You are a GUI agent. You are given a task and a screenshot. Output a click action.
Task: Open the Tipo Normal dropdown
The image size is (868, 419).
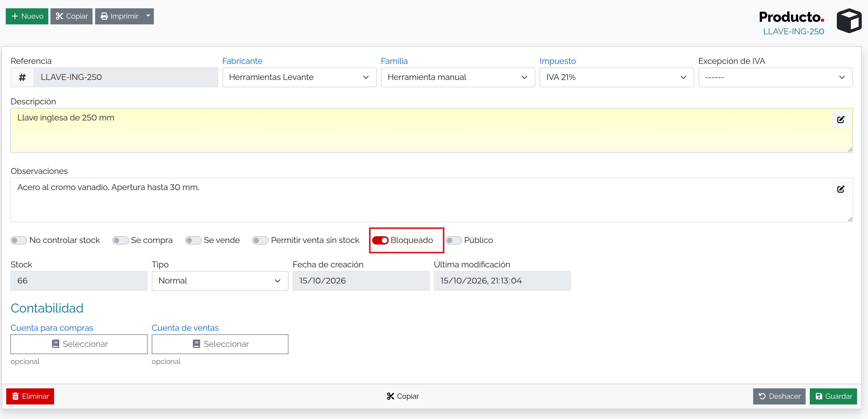click(220, 281)
